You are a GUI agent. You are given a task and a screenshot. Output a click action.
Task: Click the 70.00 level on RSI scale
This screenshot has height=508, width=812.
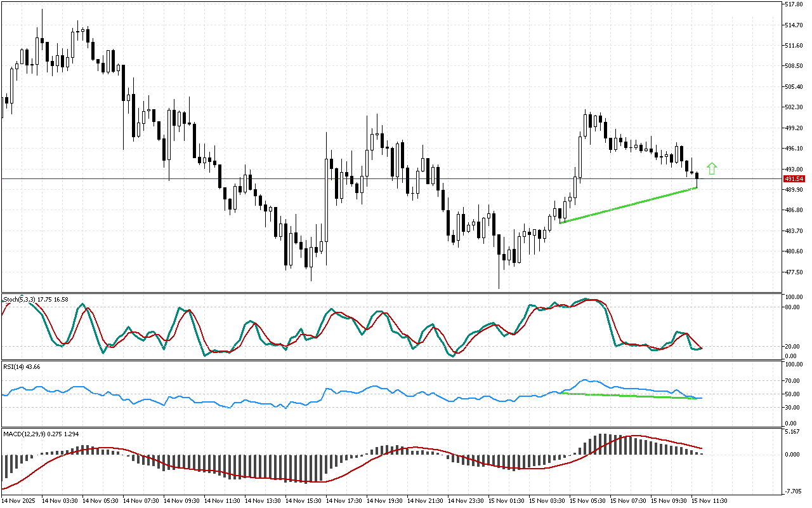coord(792,380)
